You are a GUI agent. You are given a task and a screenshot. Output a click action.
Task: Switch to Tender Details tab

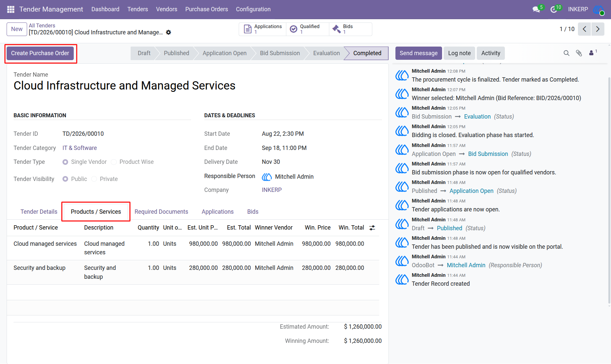tap(39, 212)
